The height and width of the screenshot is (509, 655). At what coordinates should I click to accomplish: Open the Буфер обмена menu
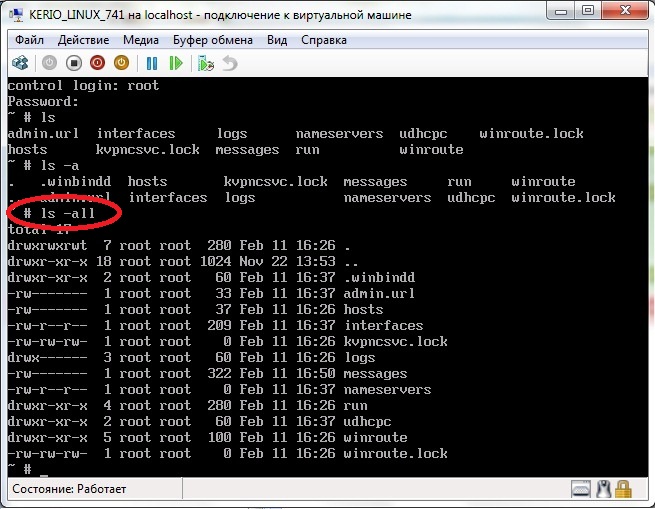point(212,40)
